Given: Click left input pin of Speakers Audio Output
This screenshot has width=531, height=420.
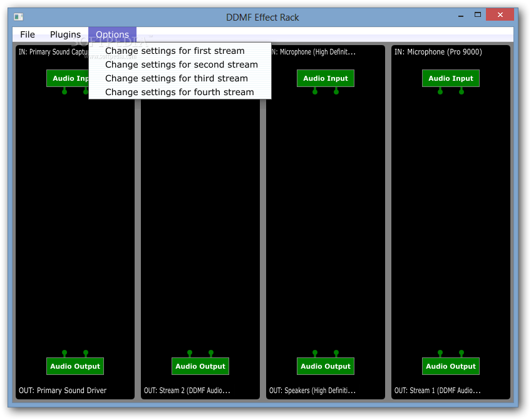Looking at the screenshot, I should point(315,354).
